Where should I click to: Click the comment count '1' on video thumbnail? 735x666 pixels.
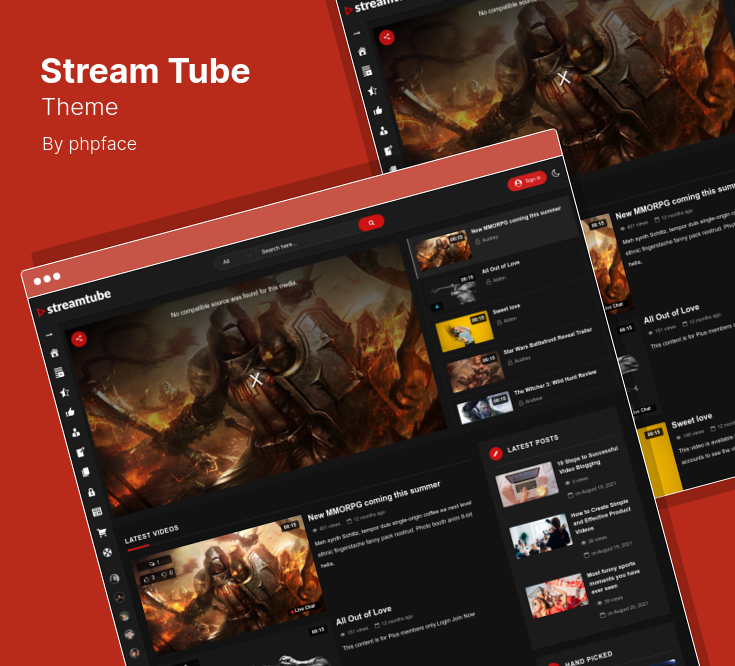pos(154,563)
